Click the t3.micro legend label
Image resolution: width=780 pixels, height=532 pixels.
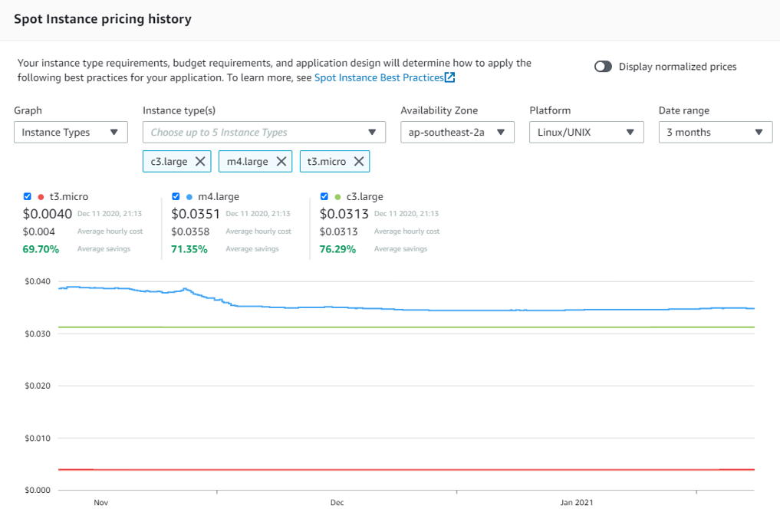[69, 197]
